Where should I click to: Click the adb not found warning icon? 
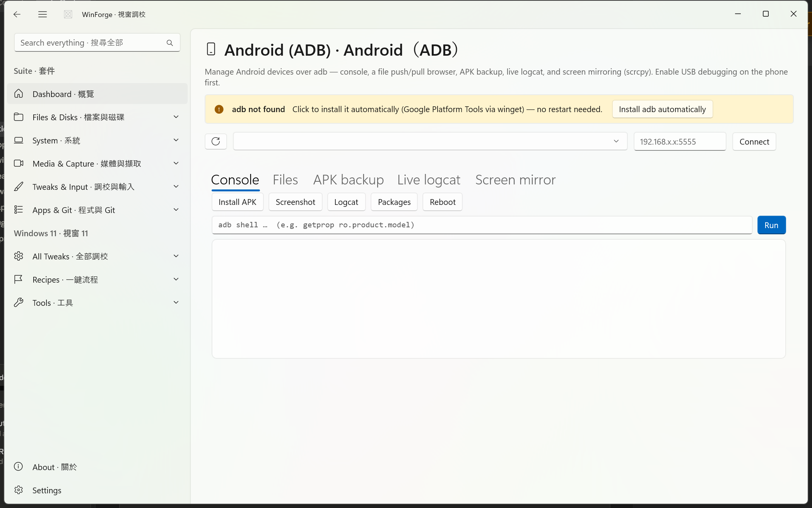pos(219,109)
